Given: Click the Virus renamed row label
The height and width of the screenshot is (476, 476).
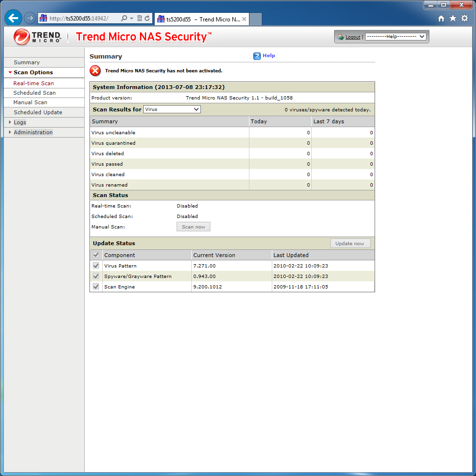Looking at the screenshot, I should pyautogui.click(x=109, y=185).
